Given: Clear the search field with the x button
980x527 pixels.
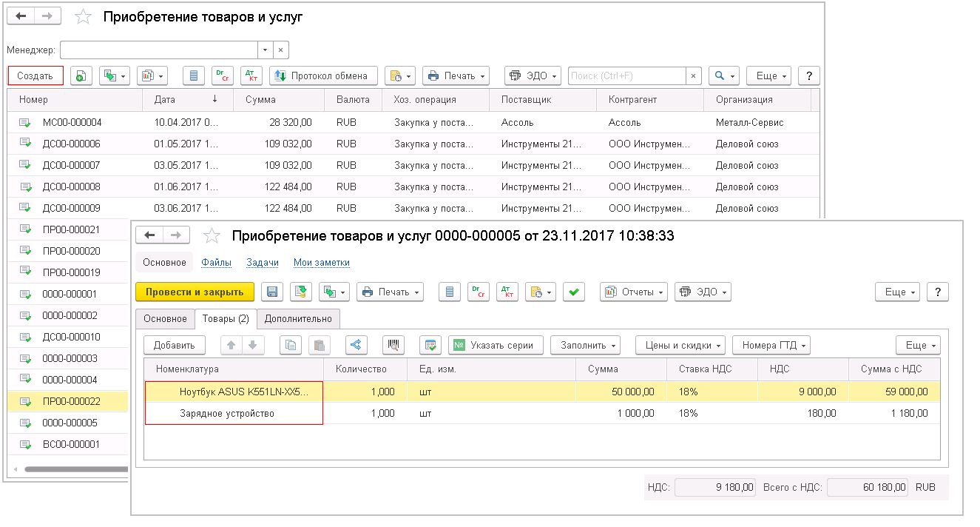Looking at the screenshot, I should [x=694, y=75].
